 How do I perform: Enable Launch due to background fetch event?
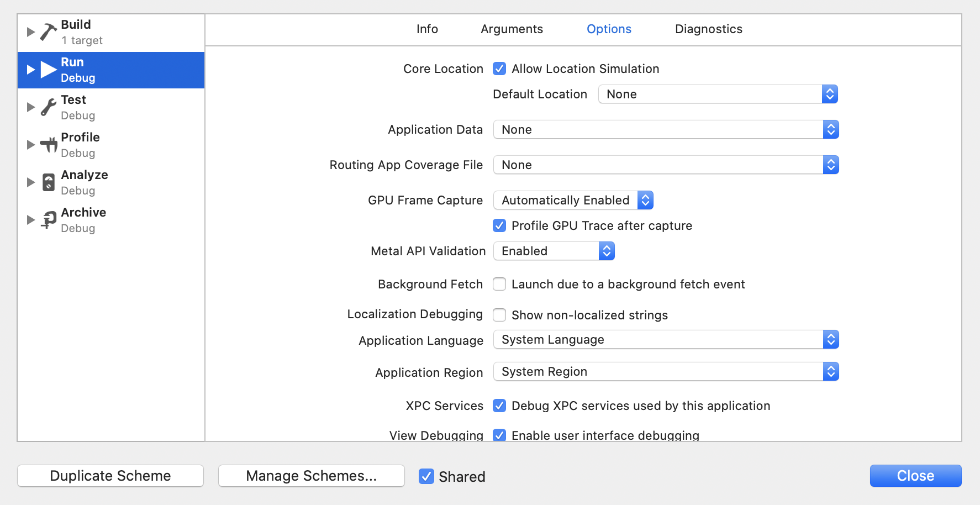(499, 284)
